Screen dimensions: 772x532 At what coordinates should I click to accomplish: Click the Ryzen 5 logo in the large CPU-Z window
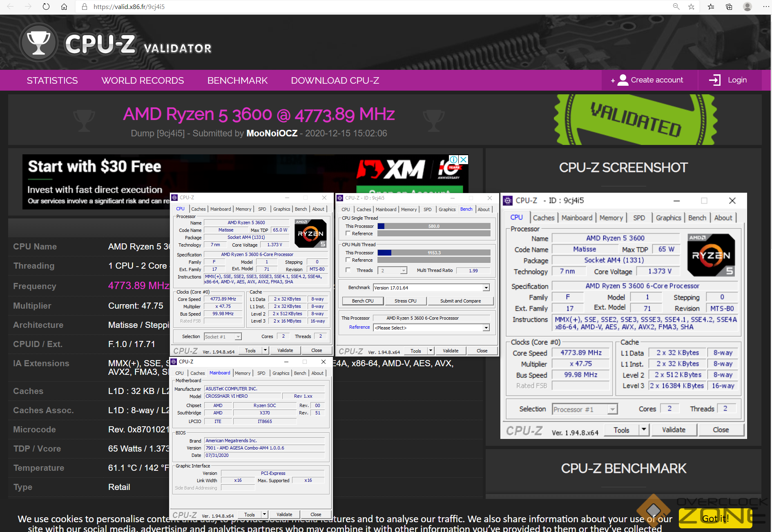point(711,255)
